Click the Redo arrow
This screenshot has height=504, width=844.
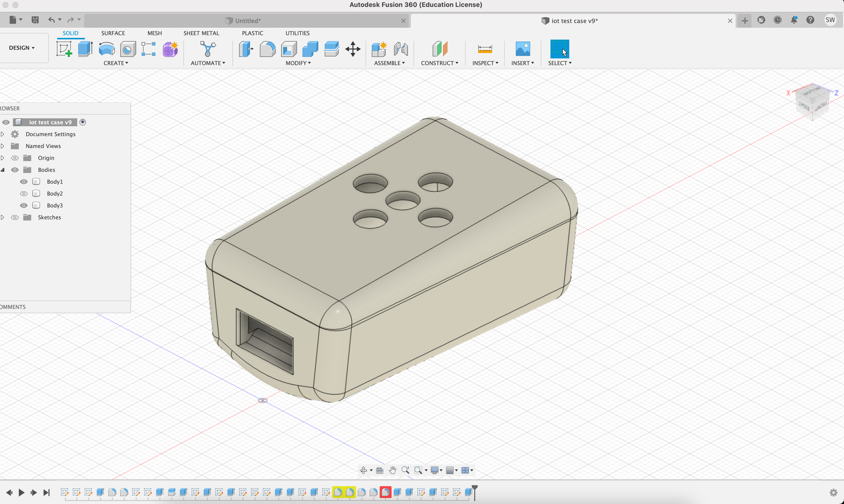pos(70,20)
